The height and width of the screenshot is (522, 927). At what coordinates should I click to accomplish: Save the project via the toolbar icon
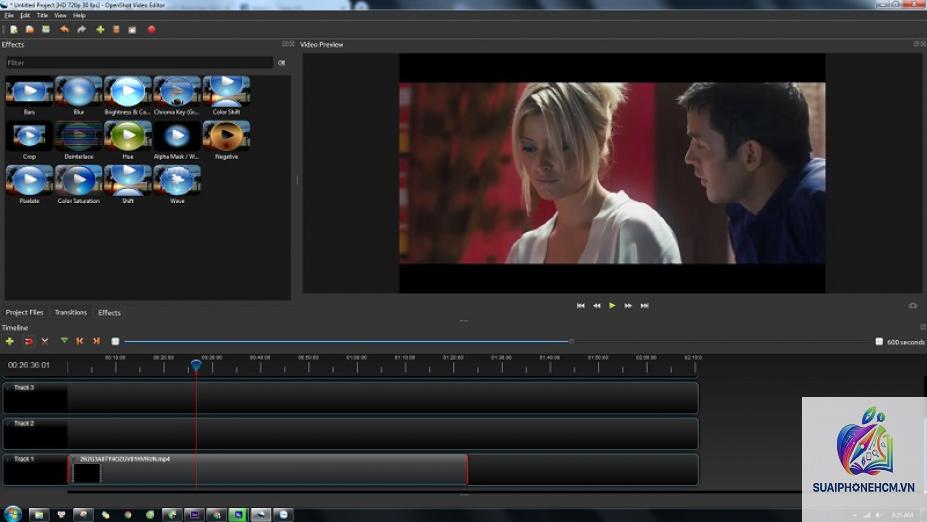click(x=46, y=30)
